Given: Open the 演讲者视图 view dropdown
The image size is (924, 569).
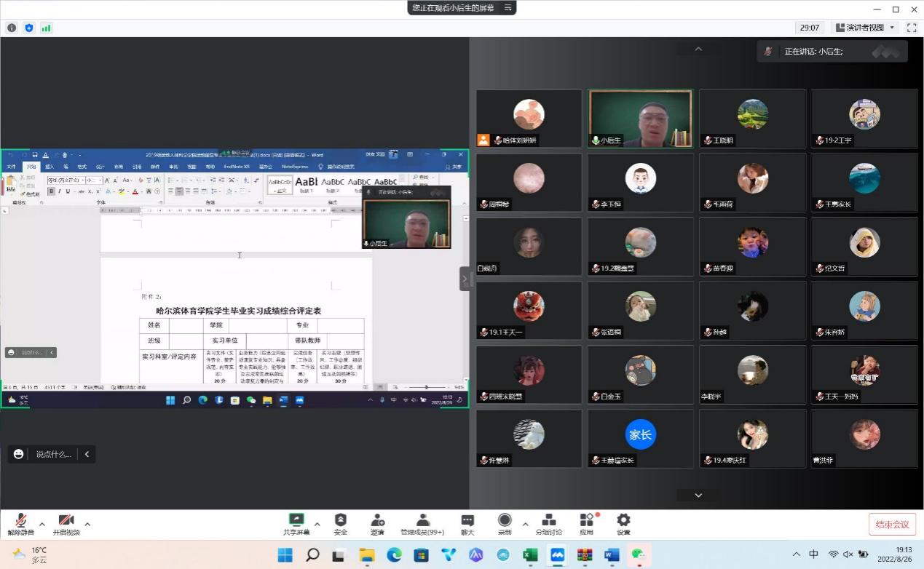Looking at the screenshot, I should pyautogui.click(x=864, y=28).
